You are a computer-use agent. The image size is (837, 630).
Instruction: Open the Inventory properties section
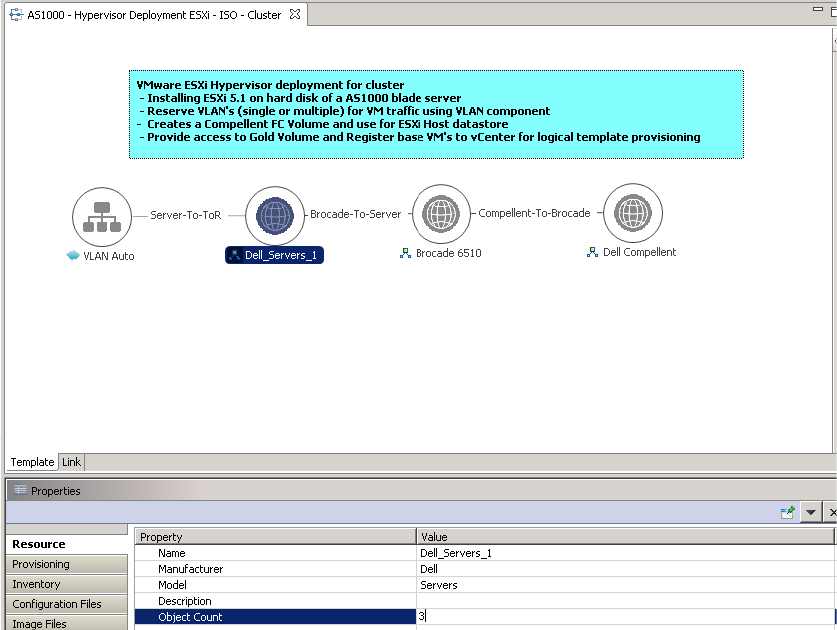click(x=36, y=584)
